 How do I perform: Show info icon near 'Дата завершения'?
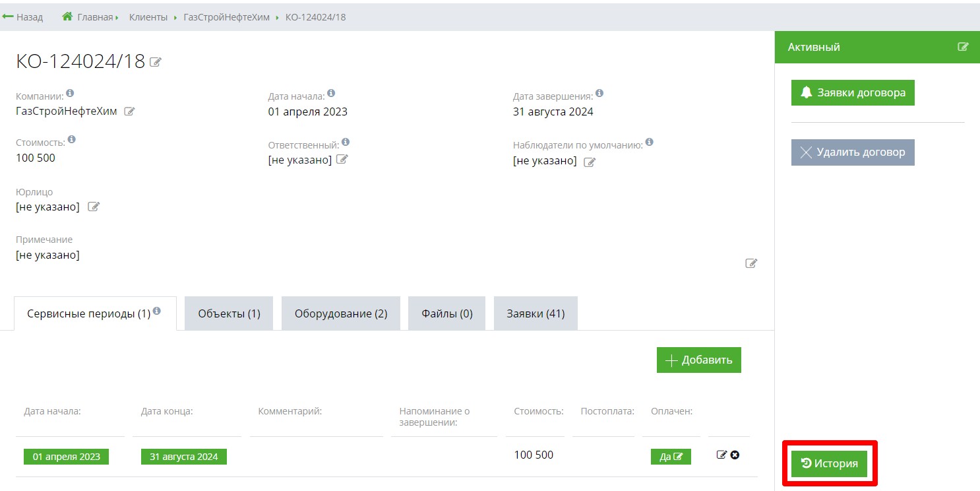[599, 93]
